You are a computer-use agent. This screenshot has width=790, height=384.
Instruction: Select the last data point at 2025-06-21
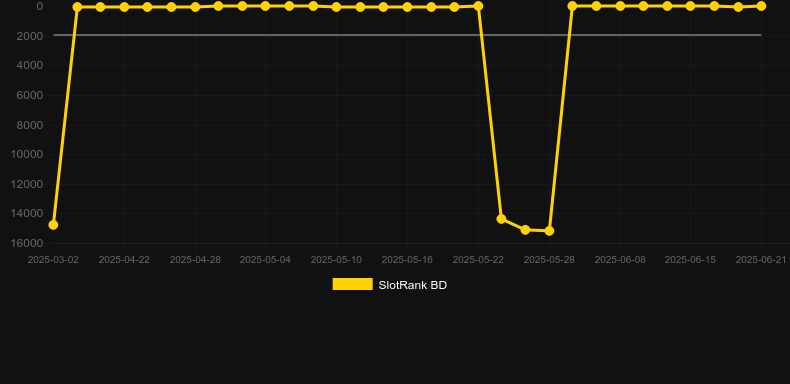[761, 6]
